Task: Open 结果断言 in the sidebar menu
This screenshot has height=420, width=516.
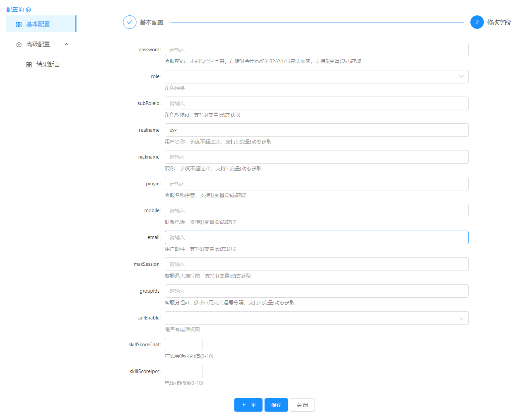Action: (48, 64)
